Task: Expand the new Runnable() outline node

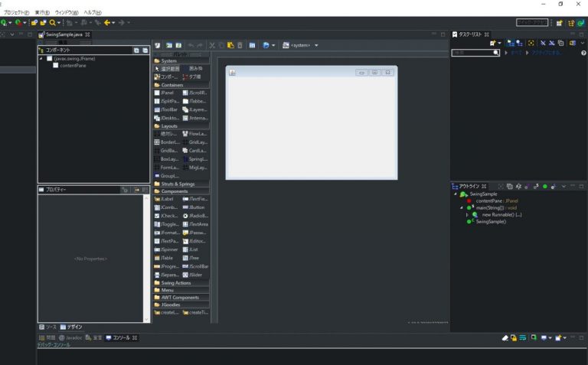Action: (467, 215)
